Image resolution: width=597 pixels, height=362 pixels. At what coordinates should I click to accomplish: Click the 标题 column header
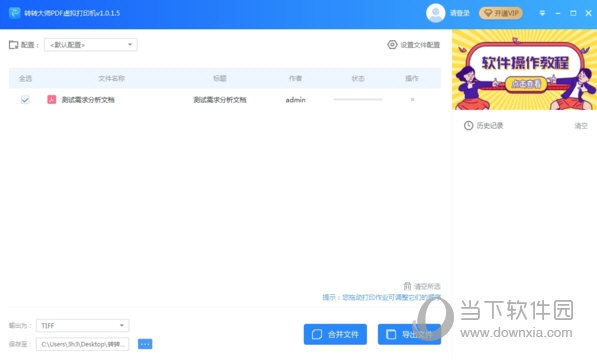tap(220, 78)
